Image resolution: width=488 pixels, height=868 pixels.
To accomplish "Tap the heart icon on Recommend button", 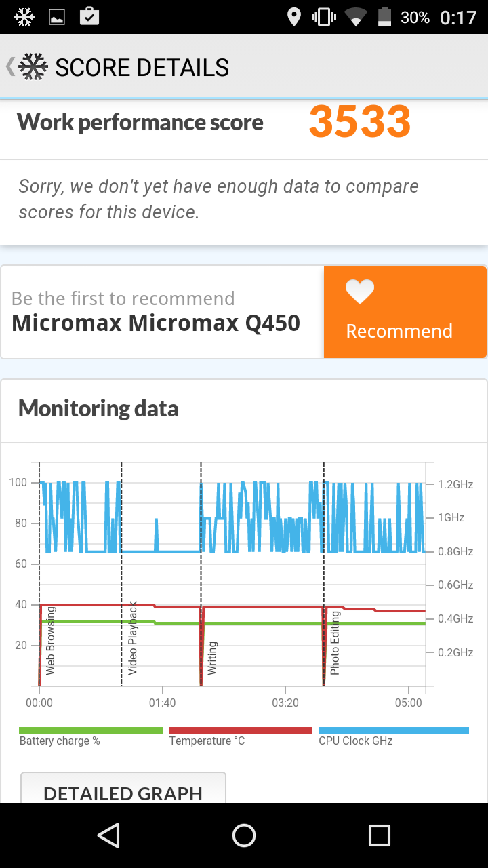I will (359, 292).
